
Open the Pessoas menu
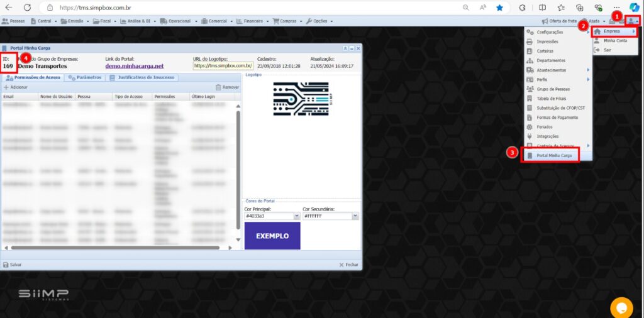[13, 21]
